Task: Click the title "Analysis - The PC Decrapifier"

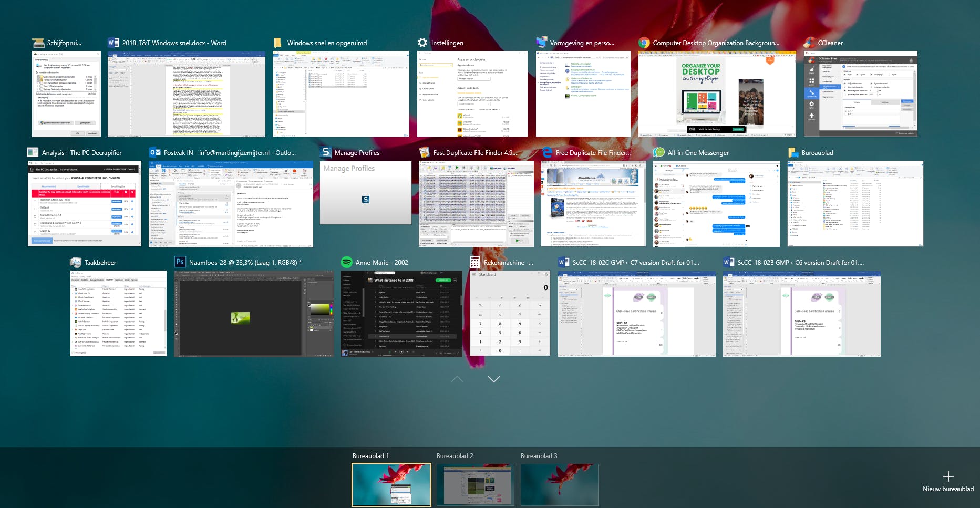Action: (82, 153)
